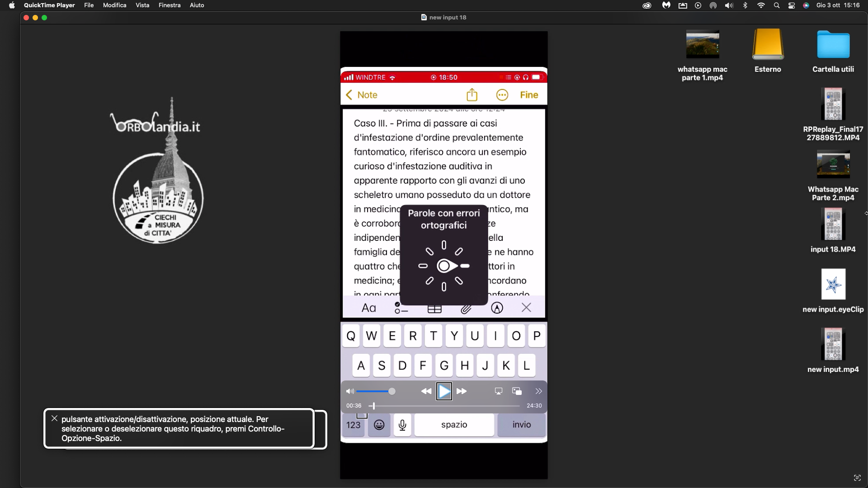
Task: Click the rewind button
Action: [426, 391]
